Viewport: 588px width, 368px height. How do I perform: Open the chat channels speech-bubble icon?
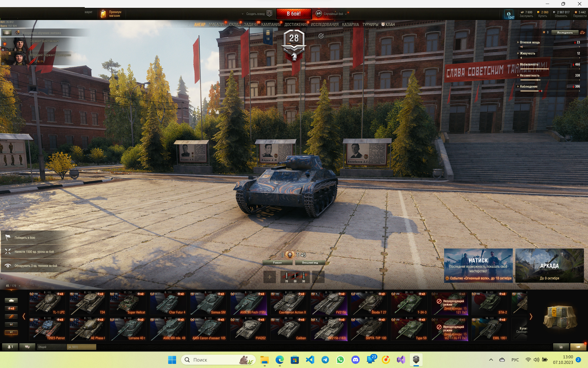point(27,347)
